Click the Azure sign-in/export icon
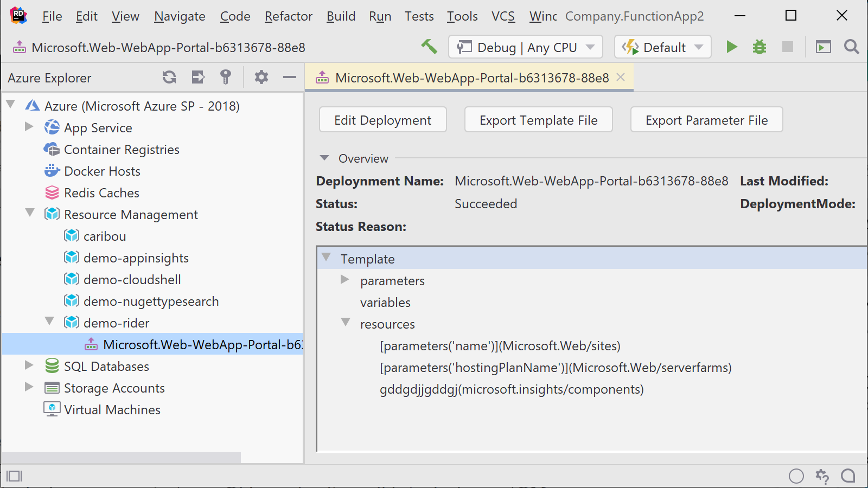Viewport: 868px width, 488px height. [x=198, y=78]
